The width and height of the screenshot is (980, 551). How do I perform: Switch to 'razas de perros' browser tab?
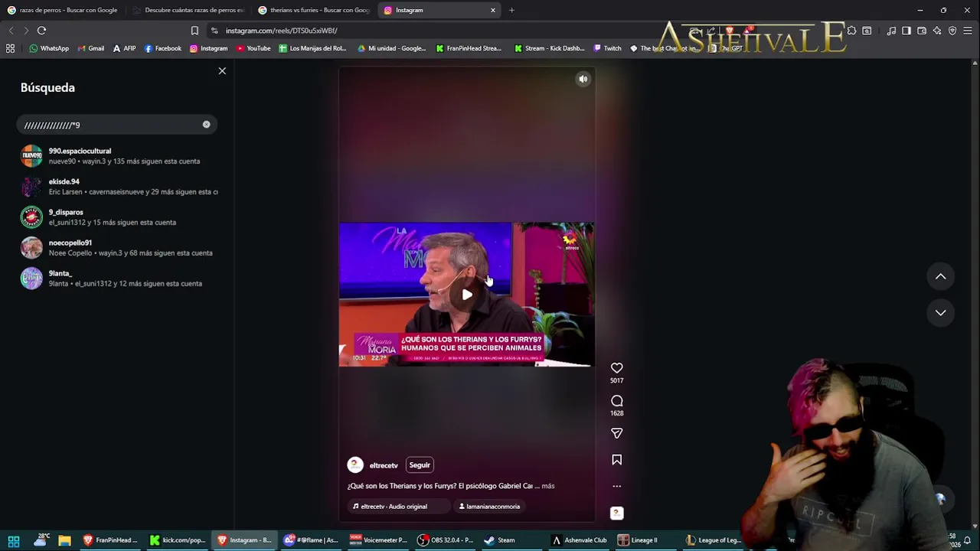coord(63,10)
